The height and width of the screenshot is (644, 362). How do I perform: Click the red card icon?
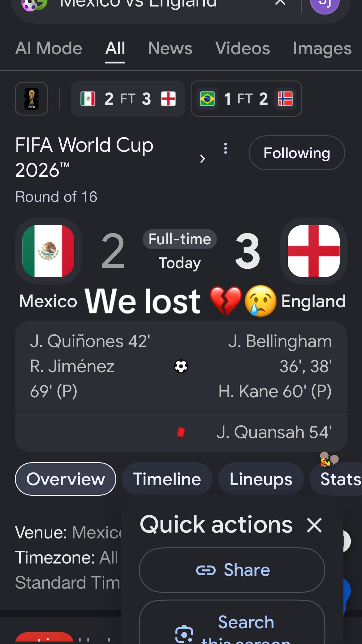click(181, 432)
